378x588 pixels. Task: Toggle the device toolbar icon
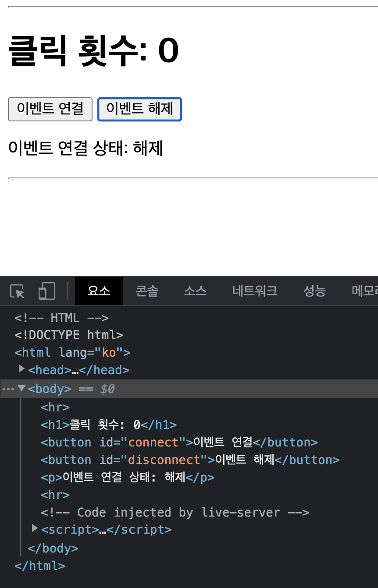click(x=46, y=291)
